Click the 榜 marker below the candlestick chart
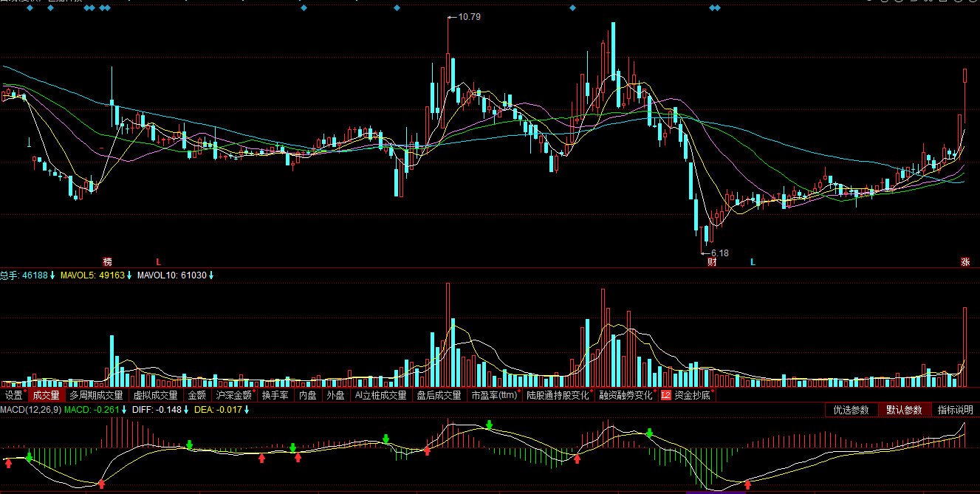 107,262
